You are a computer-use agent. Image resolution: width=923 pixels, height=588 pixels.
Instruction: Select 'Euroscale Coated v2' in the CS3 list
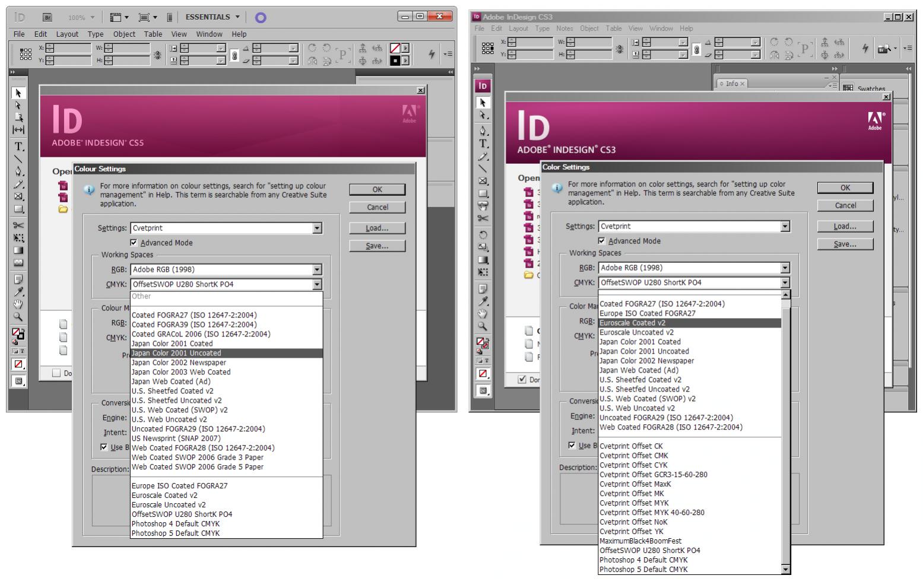690,323
